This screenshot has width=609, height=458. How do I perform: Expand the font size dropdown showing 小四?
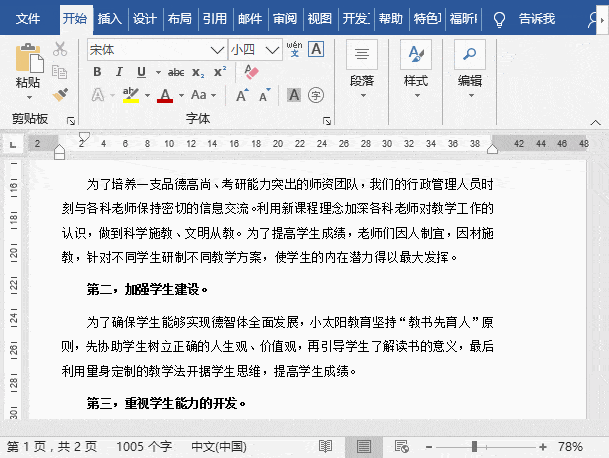pos(273,49)
